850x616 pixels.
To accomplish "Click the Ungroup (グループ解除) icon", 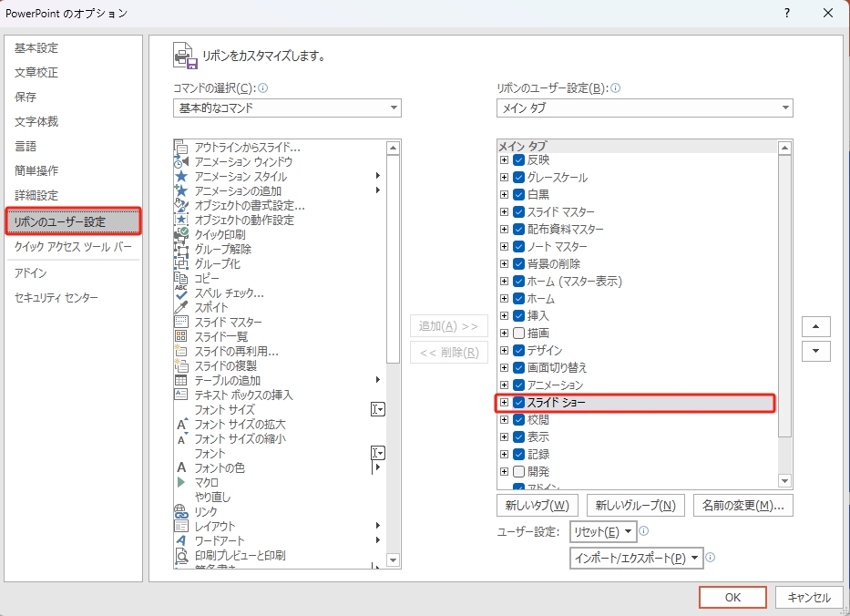I will pyautogui.click(x=181, y=250).
